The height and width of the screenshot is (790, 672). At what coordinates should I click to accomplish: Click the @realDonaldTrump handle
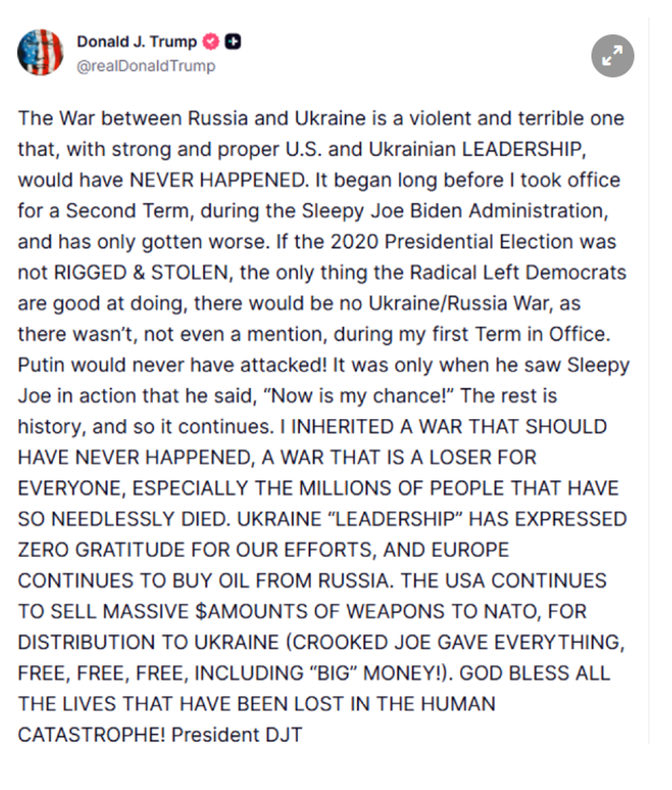[146, 66]
